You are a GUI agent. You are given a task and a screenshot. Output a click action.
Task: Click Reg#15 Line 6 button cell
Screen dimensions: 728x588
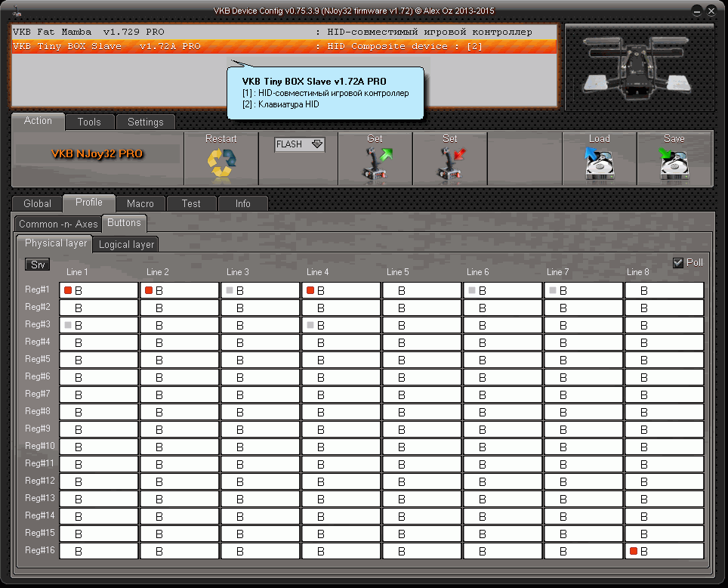pyautogui.click(x=503, y=534)
